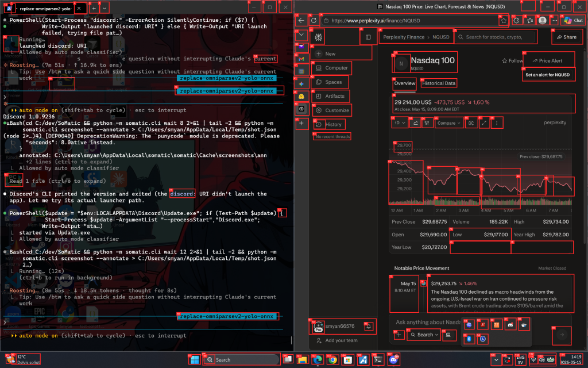Select the computer mode icon in ask box

448,335
